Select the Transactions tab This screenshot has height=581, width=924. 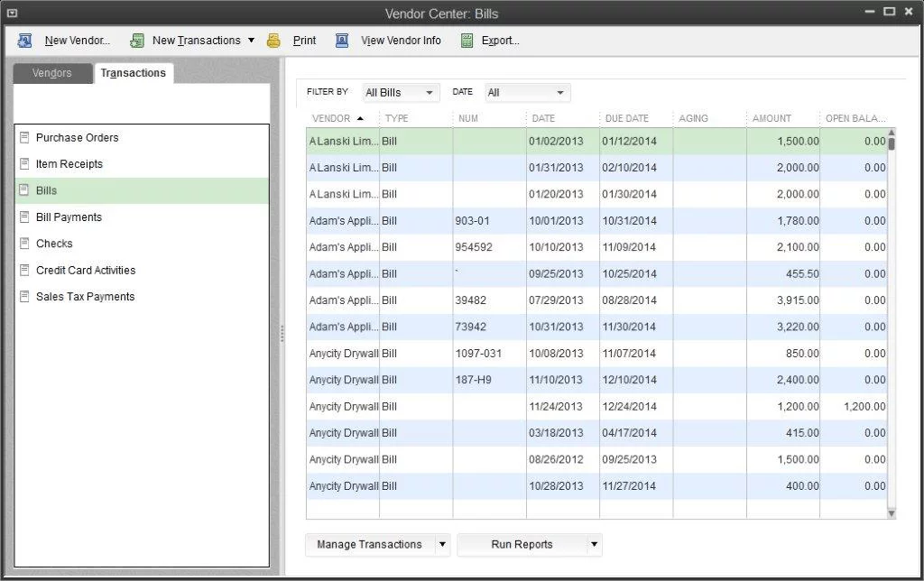tap(134, 73)
